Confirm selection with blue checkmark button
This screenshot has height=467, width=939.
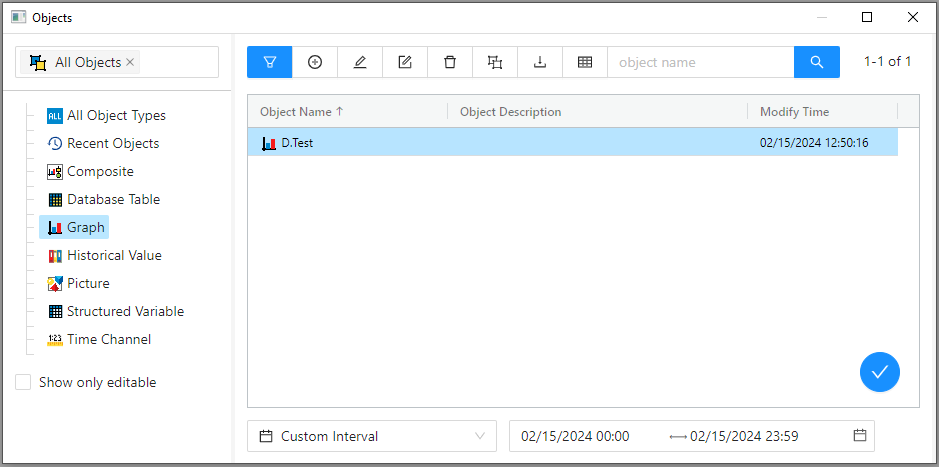(879, 372)
